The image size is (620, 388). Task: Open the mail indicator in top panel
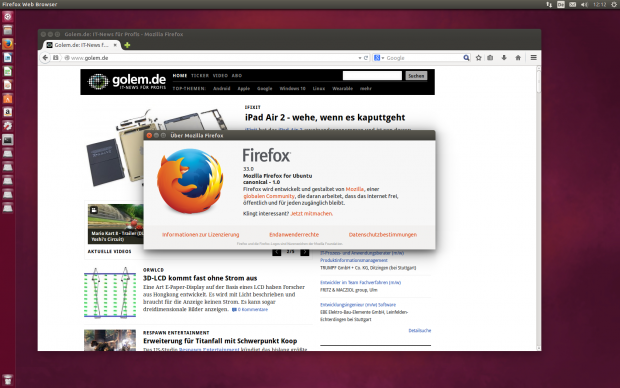coord(573,4)
